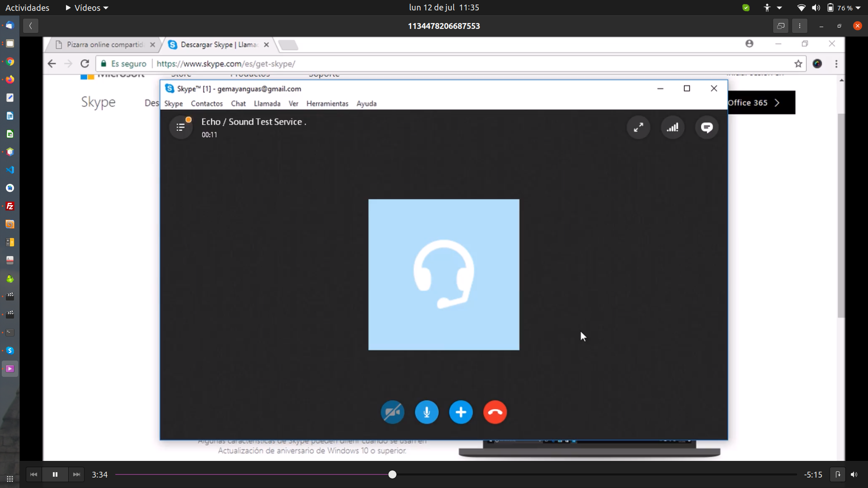Image resolution: width=868 pixels, height=488 pixels.
Task: Click the Echo / Sound Test Service name
Action: point(254,122)
